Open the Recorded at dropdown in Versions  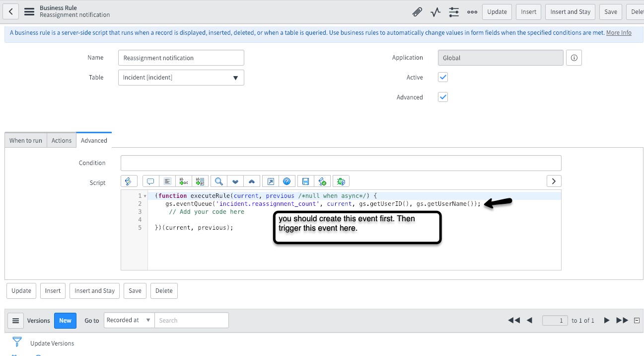coord(129,320)
